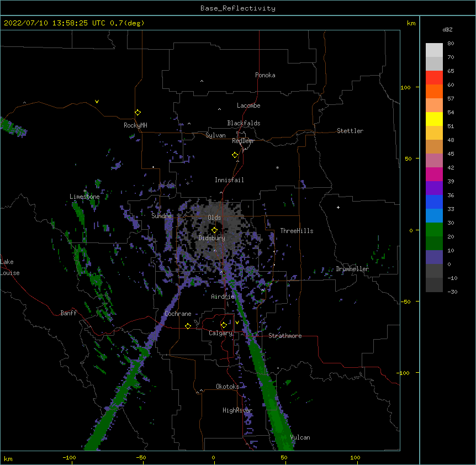Click the Didsbury label
This screenshot has width=476, height=465.
tap(212, 238)
